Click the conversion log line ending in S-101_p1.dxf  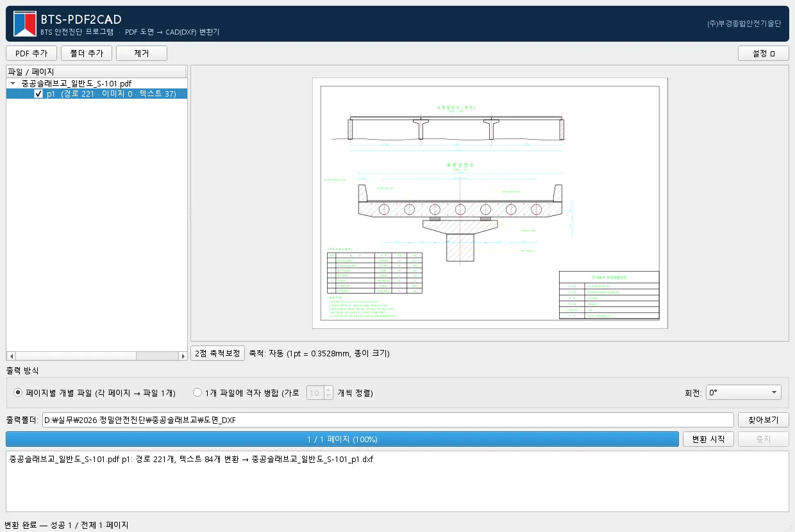[192, 460]
